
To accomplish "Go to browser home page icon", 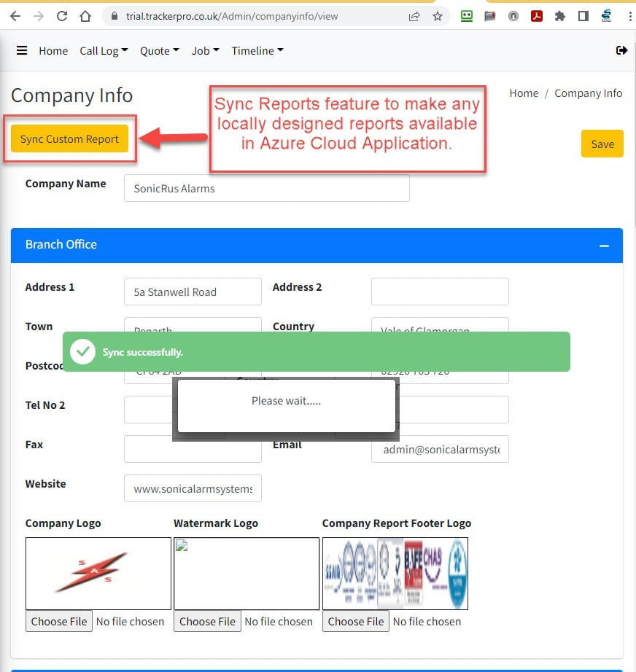I will point(85,16).
